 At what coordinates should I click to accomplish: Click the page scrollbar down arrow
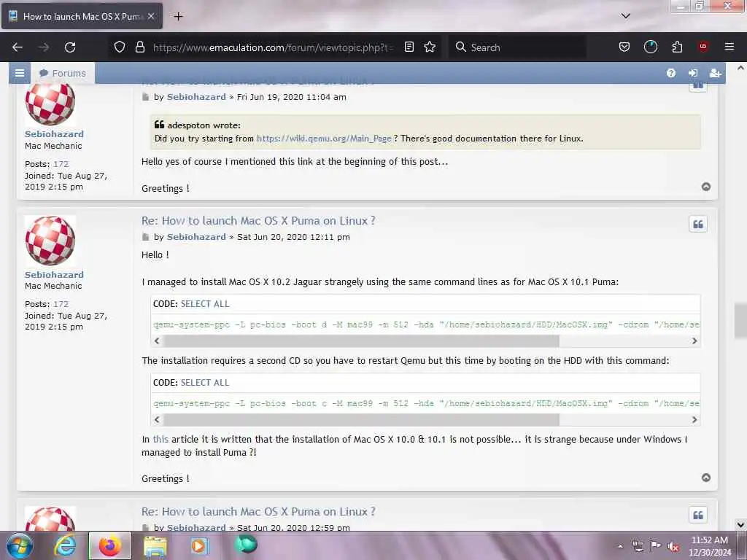[740, 524]
